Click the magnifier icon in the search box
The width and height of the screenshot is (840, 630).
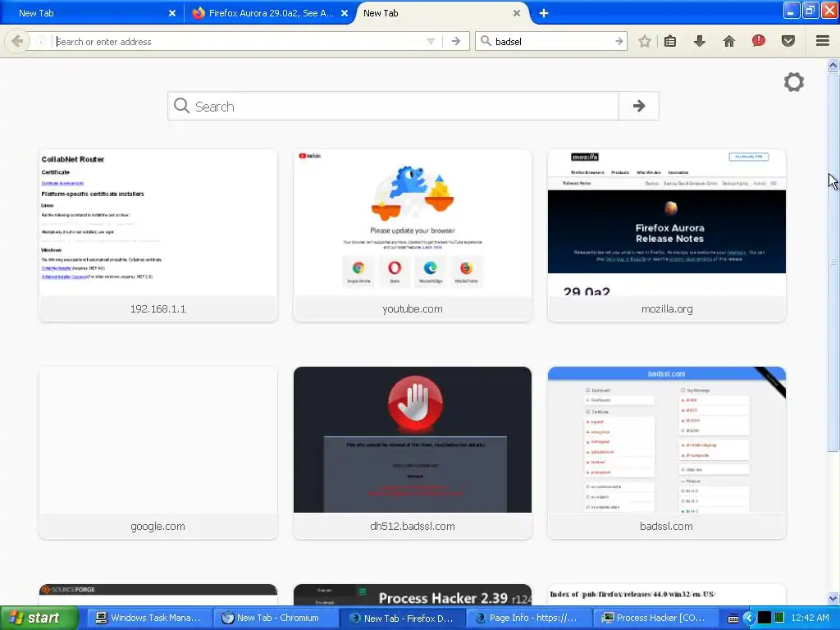[486, 41]
